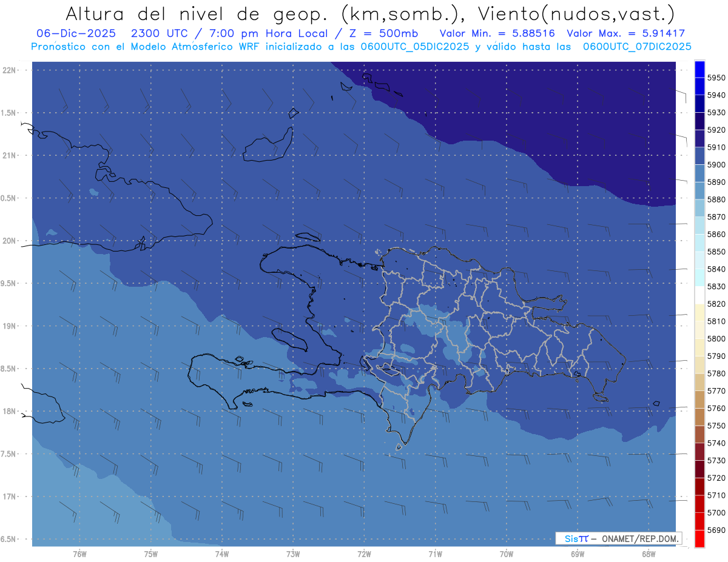The width and height of the screenshot is (728, 562).
Task: Click the '69W' longitude label
Action: coord(578,554)
